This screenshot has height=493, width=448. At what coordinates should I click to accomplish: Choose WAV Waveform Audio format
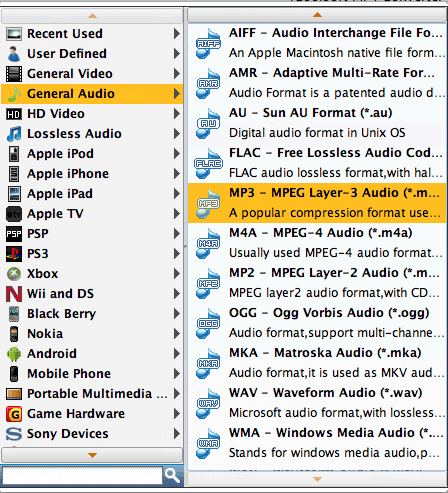click(x=317, y=403)
